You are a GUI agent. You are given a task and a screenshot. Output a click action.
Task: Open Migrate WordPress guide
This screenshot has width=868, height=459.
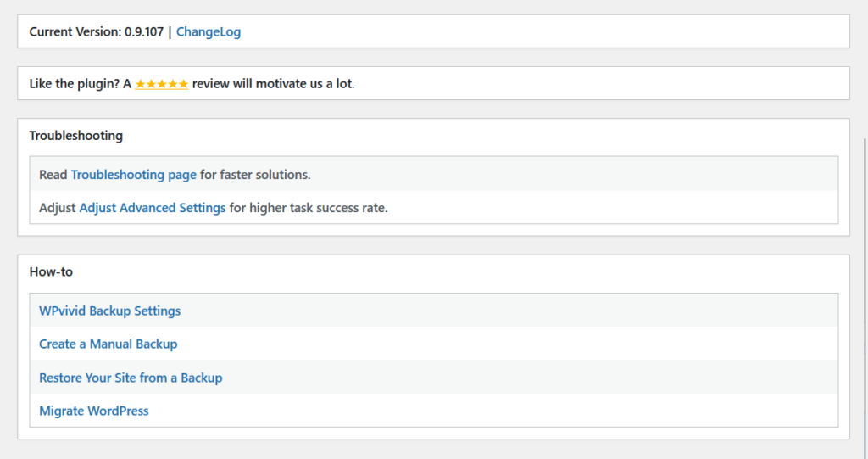tap(93, 411)
